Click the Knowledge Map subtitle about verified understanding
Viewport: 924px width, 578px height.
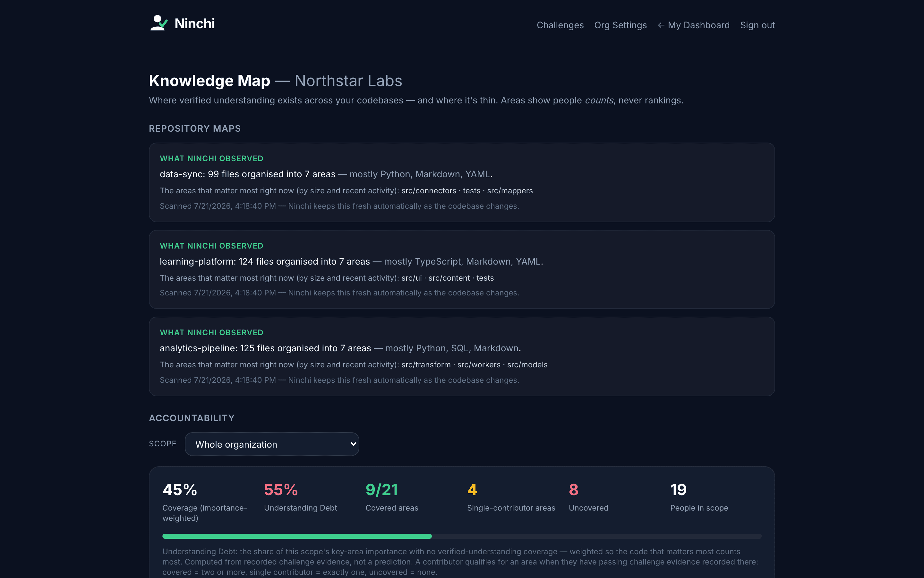(416, 100)
